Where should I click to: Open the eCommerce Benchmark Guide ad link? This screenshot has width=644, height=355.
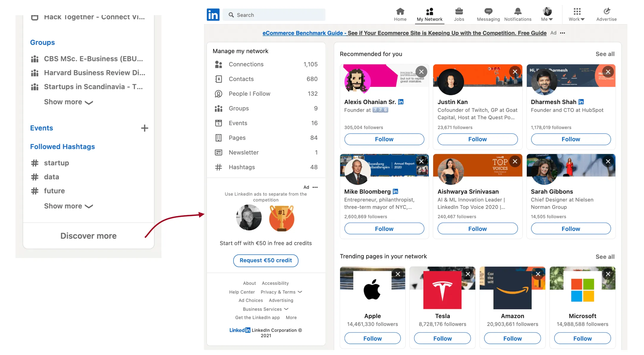click(x=404, y=33)
